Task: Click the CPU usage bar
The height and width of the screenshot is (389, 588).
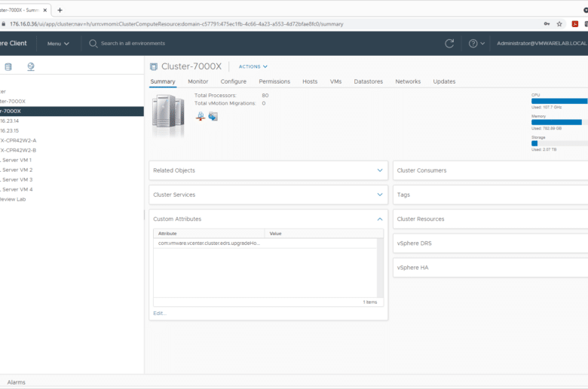Action: [x=559, y=101]
